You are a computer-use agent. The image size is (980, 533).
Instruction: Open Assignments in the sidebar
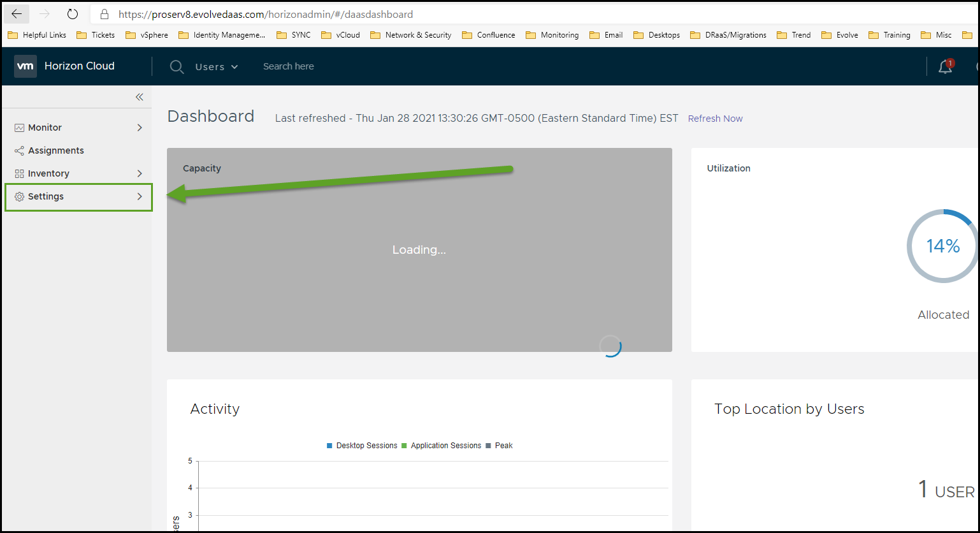[56, 150]
